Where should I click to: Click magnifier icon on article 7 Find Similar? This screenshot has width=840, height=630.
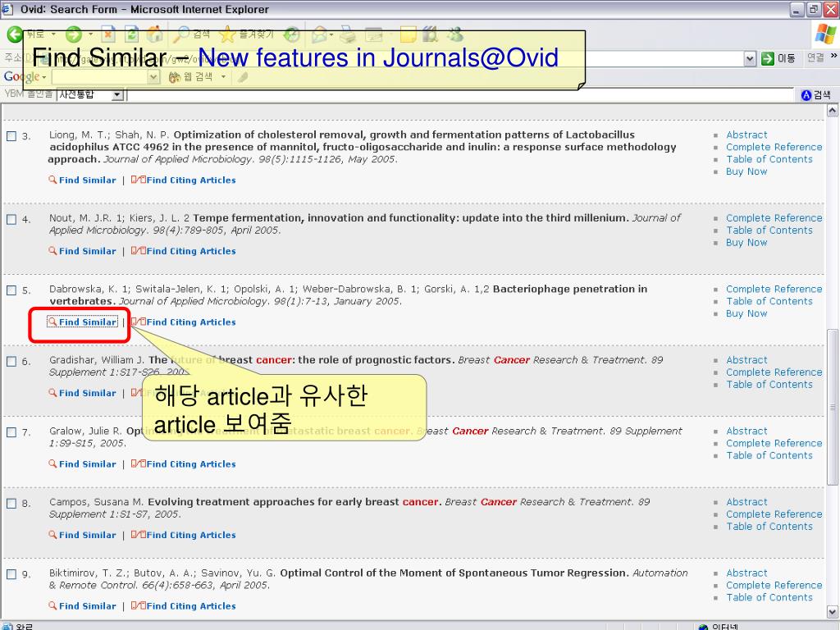tap(52, 464)
